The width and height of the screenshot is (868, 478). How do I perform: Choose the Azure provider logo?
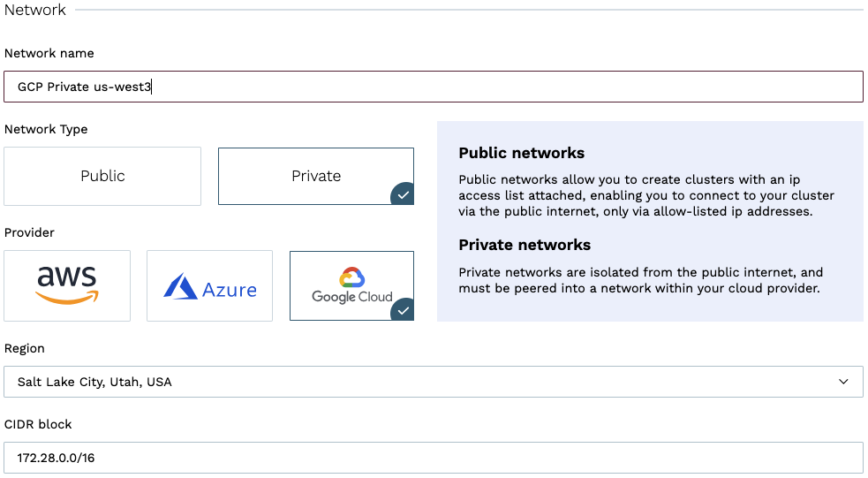[209, 285]
